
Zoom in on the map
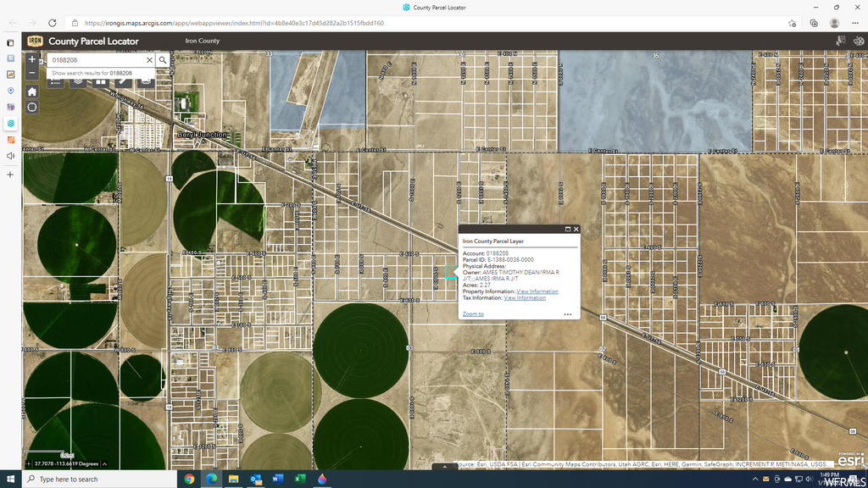[x=31, y=59]
